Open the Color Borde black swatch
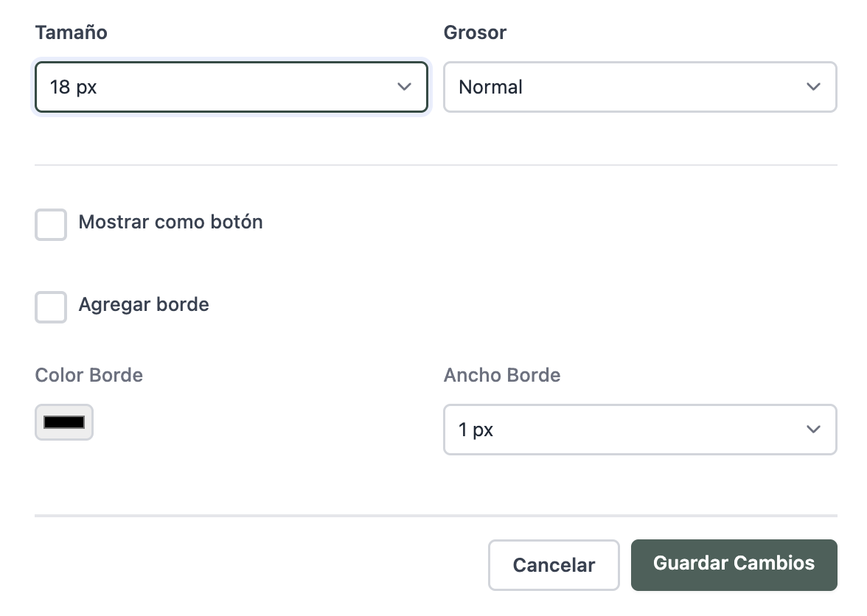 (x=64, y=422)
